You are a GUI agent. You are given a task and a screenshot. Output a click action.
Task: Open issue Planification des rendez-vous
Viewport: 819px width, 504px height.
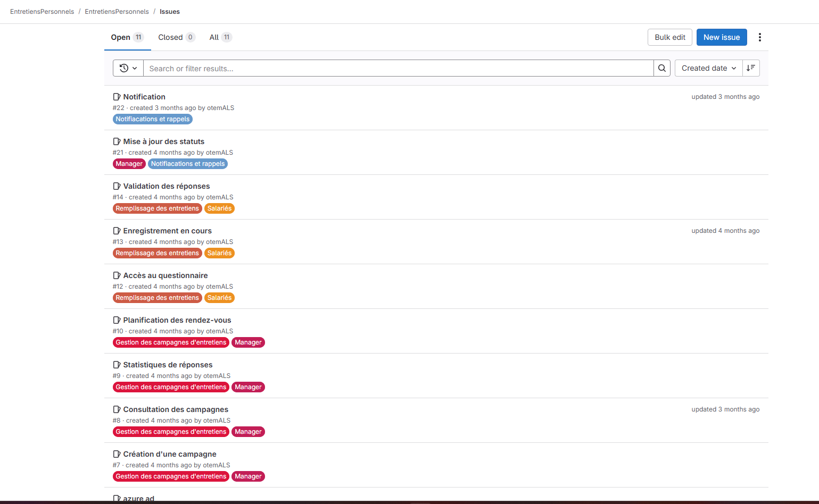coord(177,320)
